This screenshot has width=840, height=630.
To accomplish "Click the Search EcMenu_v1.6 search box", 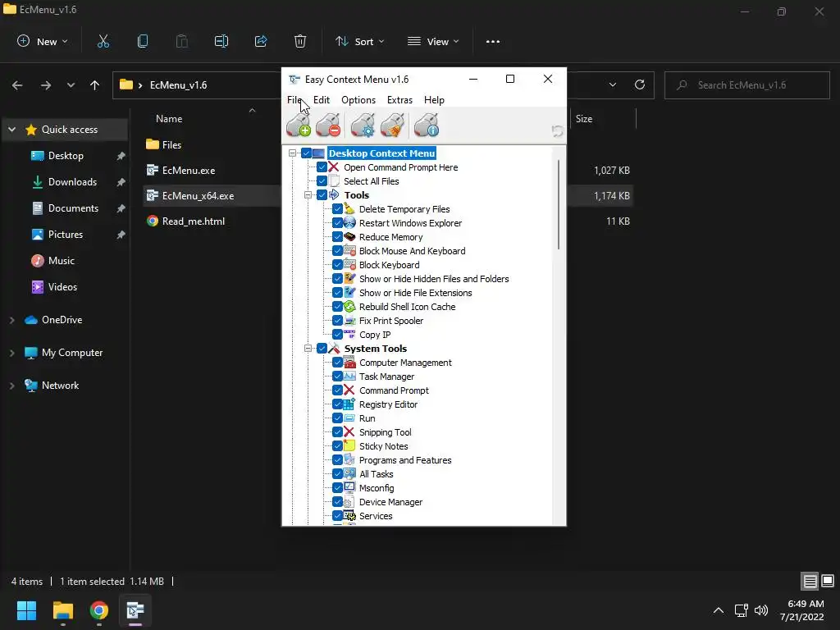I will (747, 85).
